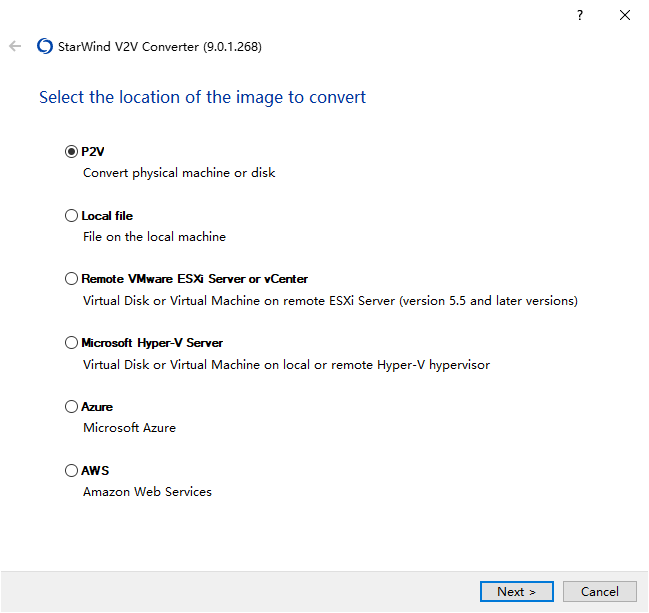Screen dimensions: 649x613
Task: Click the Next button
Action: [x=517, y=591]
